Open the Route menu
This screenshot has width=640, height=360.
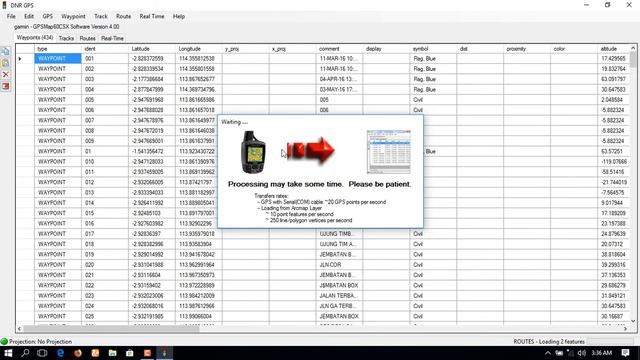pyautogui.click(x=123, y=16)
